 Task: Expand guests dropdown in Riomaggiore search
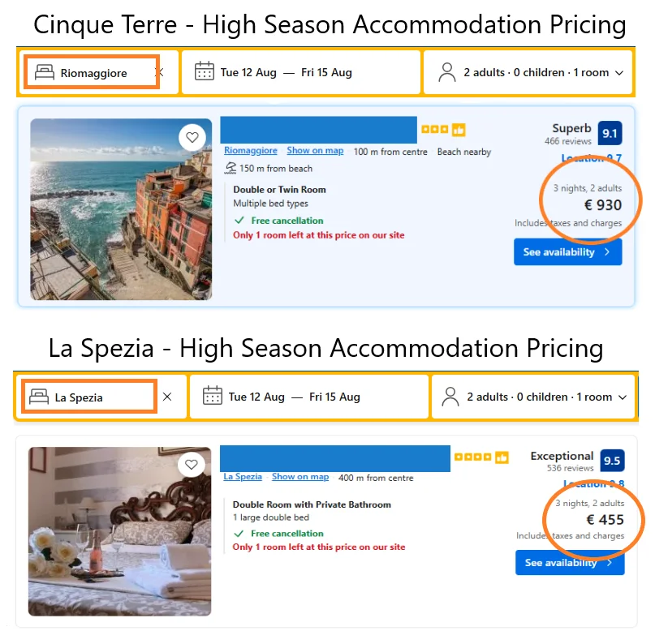[x=619, y=73]
